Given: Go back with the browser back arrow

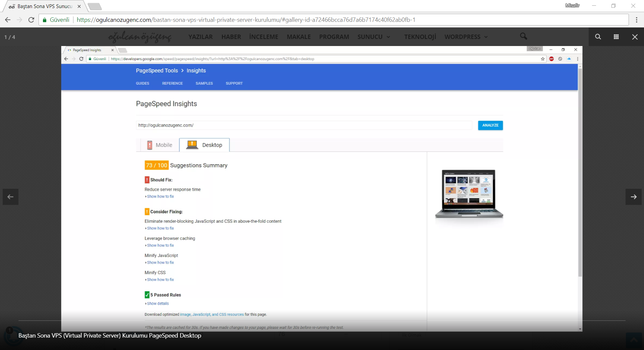Looking at the screenshot, I should (8, 20).
